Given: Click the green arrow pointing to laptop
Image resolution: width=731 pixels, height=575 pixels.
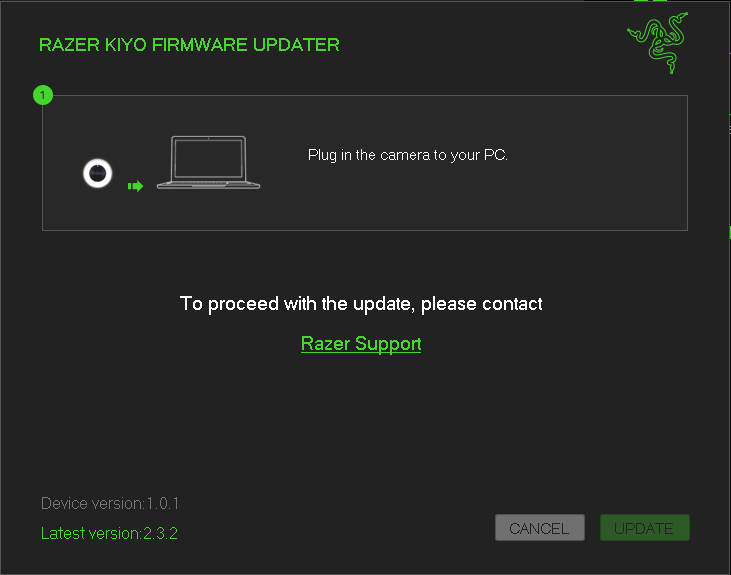Looking at the screenshot, I should click(135, 186).
